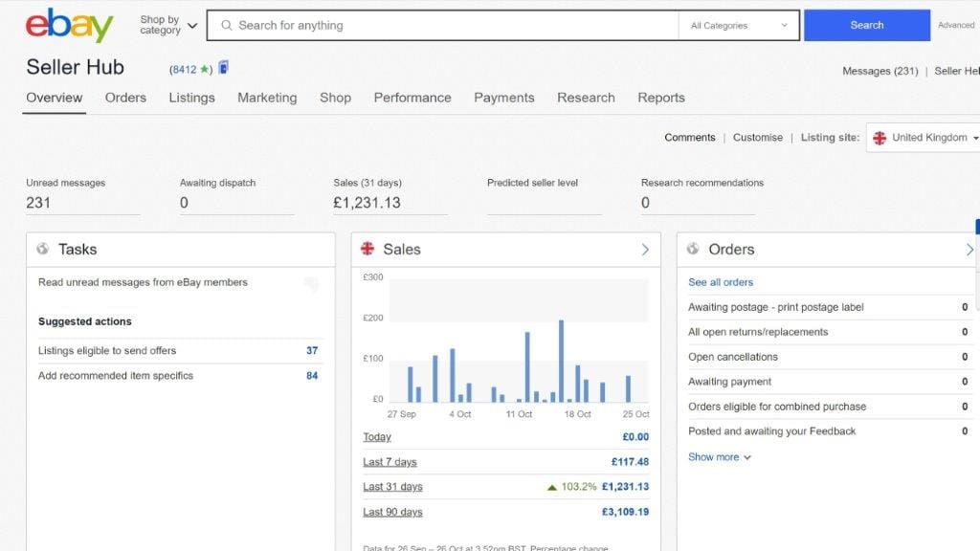Click Add recommended item specifics count 84
980x551 pixels.
click(x=312, y=376)
